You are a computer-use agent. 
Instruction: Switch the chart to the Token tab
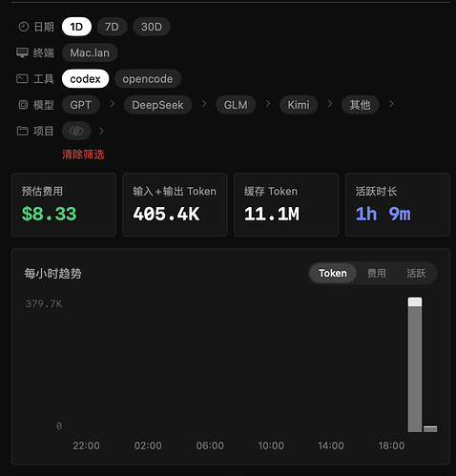333,273
